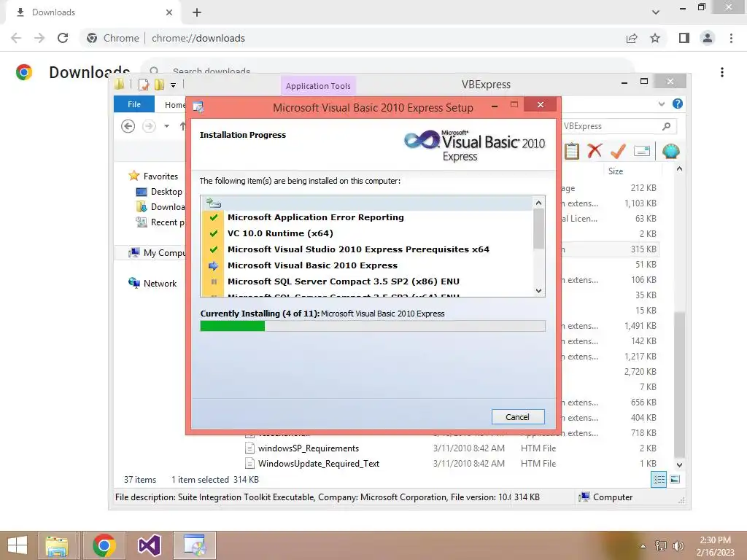The width and height of the screenshot is (747, 560).
Task: Open Chrome tab search dropdown
Action: pyautogui.click(x=656, y=12)
